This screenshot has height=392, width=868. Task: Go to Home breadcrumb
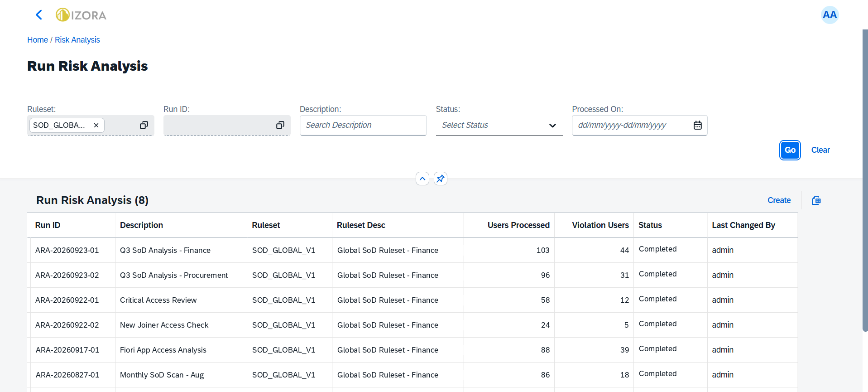click(x=38, y=40)
